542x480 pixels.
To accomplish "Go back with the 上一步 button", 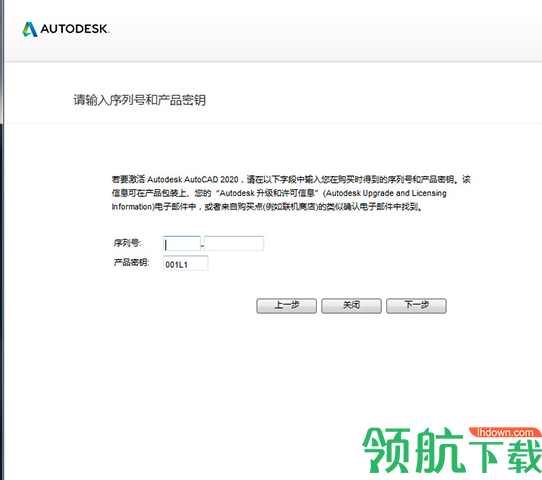I will [286, 306].
